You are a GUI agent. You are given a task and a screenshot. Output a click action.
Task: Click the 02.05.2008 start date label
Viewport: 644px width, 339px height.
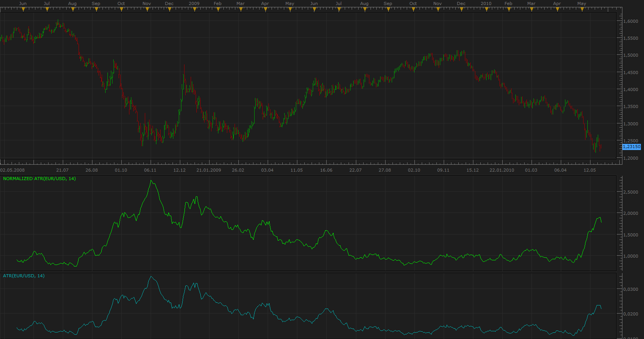click(x=12, y=170)
